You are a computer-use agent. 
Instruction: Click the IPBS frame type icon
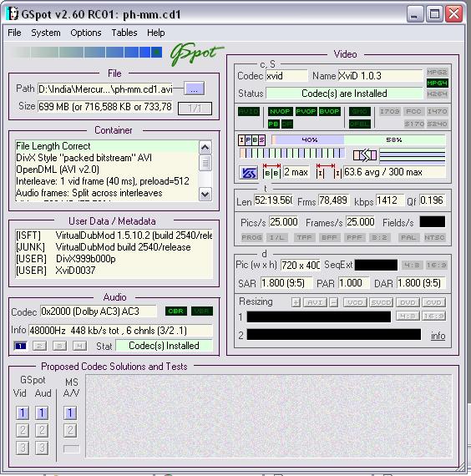point(251,140)
